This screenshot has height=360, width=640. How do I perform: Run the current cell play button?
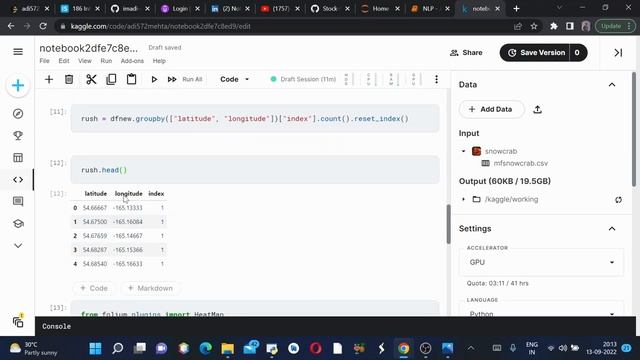pos(154,79)
